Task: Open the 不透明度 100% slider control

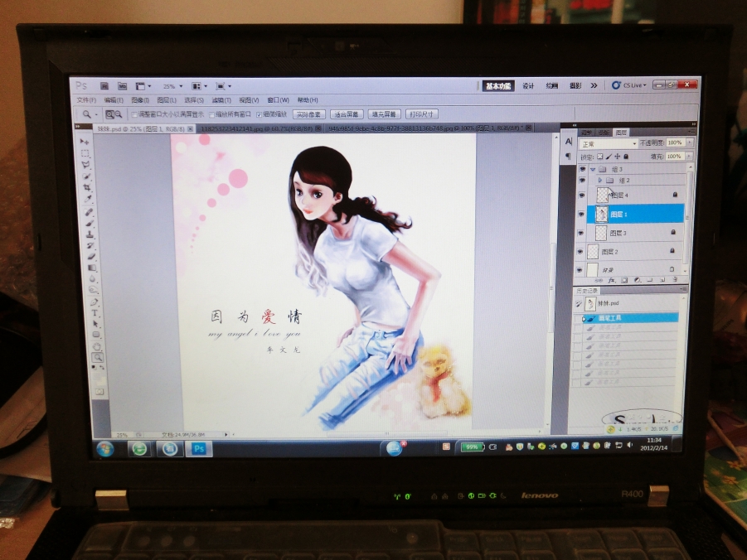Action: pos(689,142)
